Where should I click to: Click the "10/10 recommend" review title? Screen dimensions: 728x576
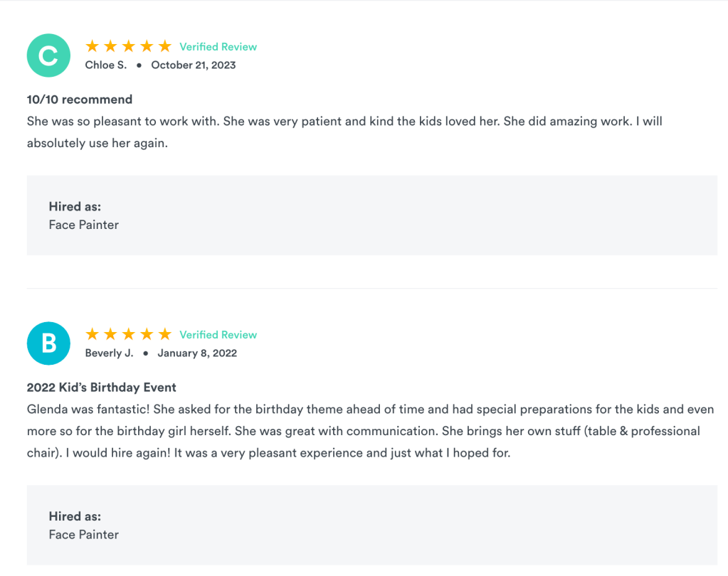[80, 100]
